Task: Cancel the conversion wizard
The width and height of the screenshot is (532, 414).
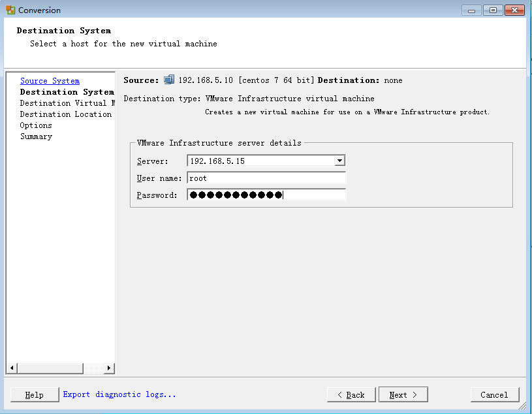Action: pos(494,394)
